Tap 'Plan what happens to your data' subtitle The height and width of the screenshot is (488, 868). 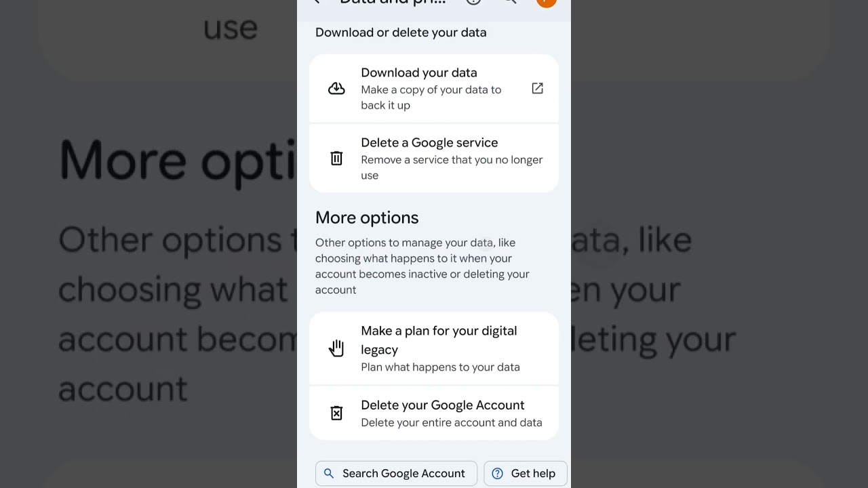[x=440, y=367]
